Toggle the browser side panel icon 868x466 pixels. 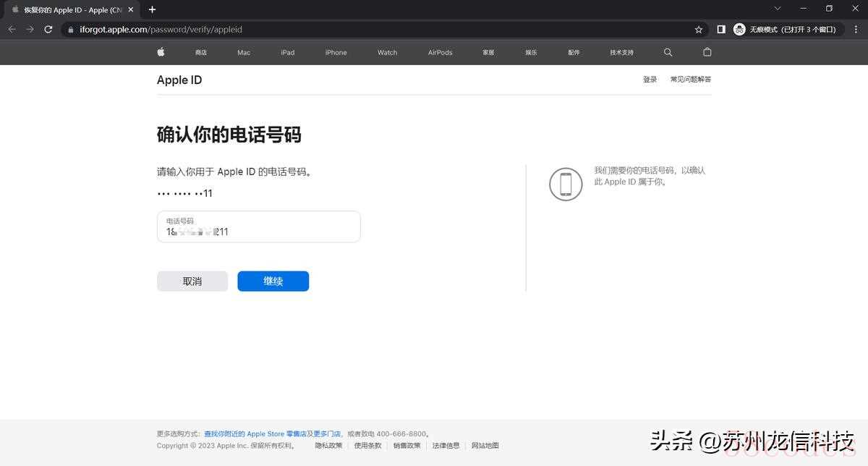point(721,30)
